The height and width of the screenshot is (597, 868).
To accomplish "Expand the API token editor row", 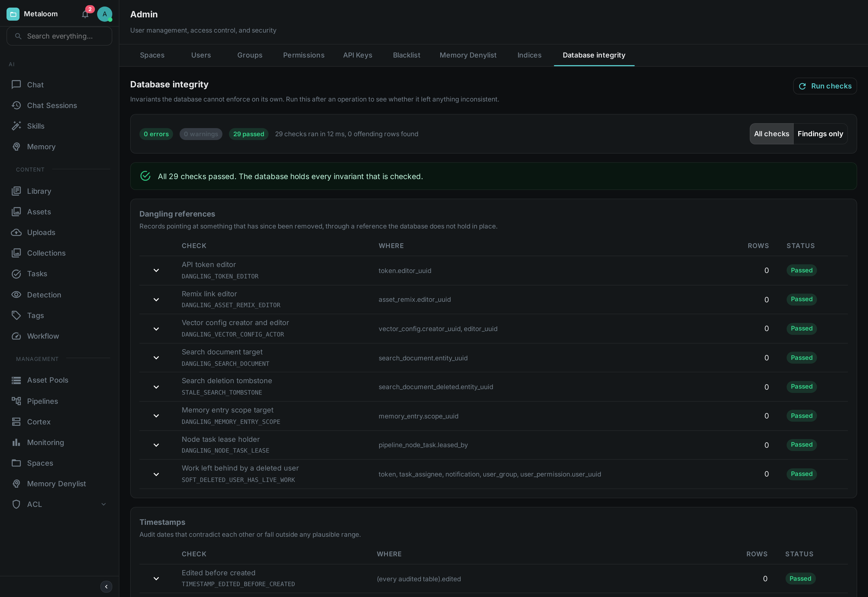I will pyautogui.click(x=156, y=270).
